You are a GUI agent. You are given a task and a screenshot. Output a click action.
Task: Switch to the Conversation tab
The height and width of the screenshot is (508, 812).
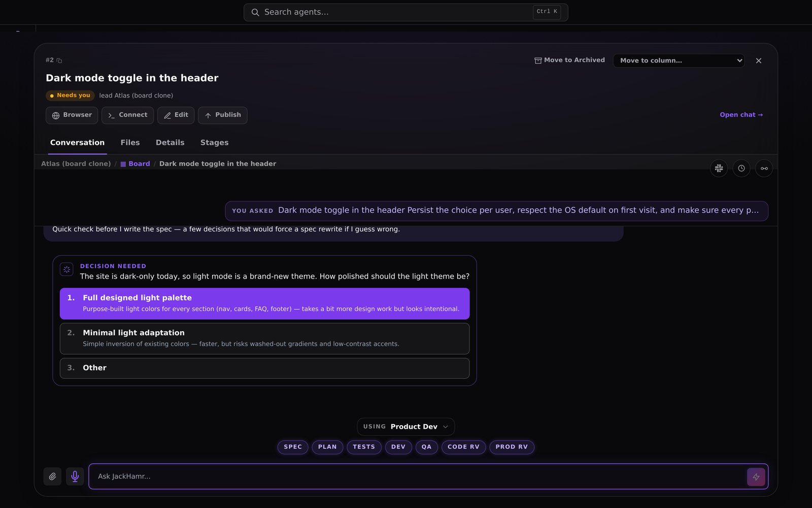point(77,143)
